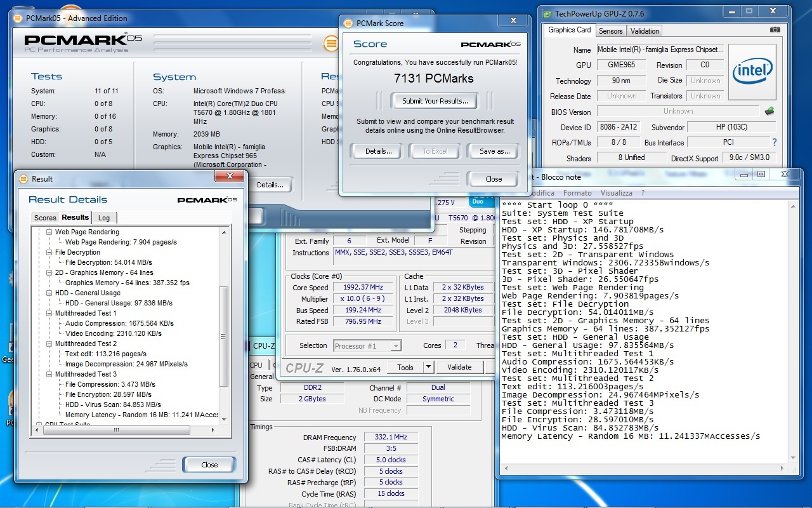812x508 pixels.
Task: Click the Result tree horizontal scrollbar thumb
Action: (x=117, y=430)
